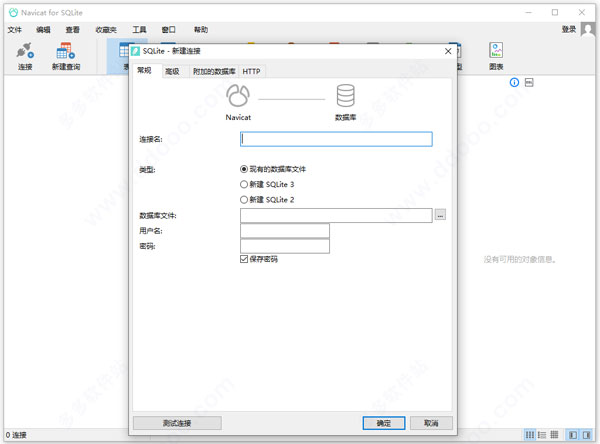This screenshot has height=444, width=600.
Task: Click the Navicat logo in the dialog
Action: tap(238, 96)
